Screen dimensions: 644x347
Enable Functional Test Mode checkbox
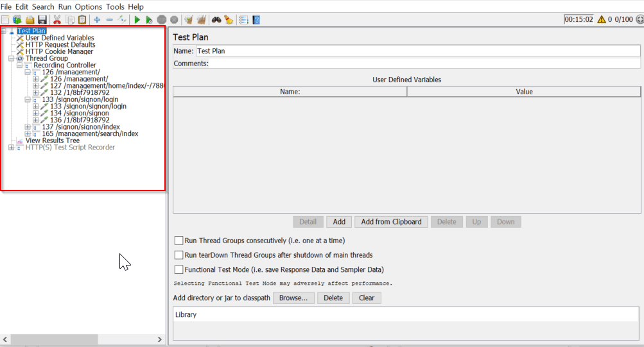point(179,269)
